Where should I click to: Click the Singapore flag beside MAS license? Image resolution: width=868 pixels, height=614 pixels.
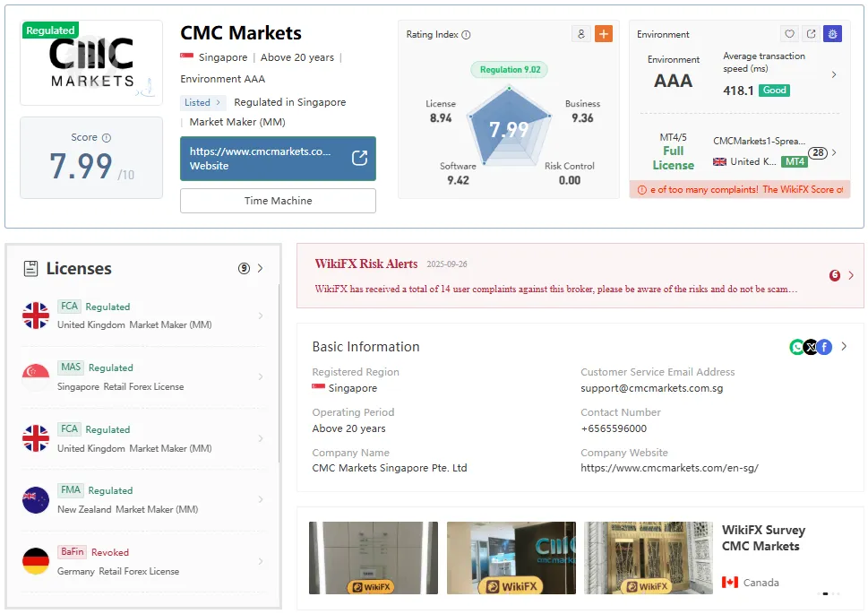coord(36,376)
